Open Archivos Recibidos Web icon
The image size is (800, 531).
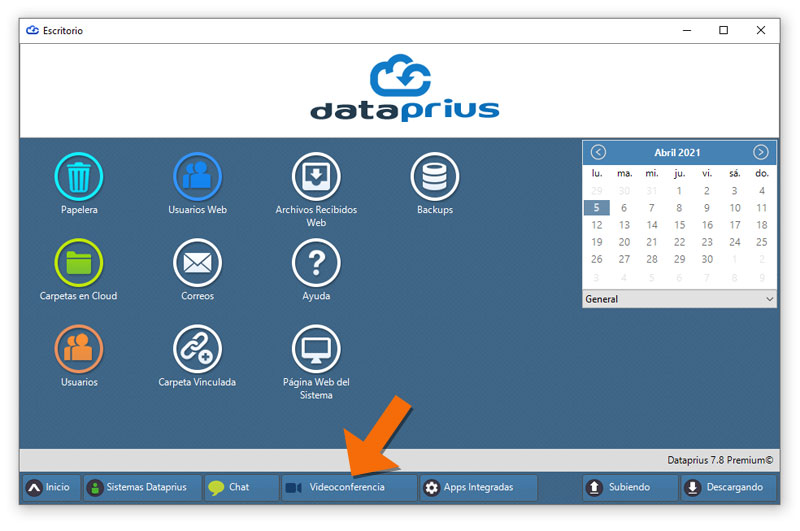point(316,176)
